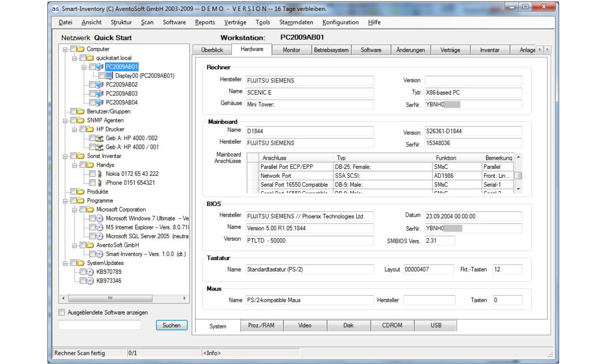Click the monitor icon of Display00 (PC2009AB01)
Screen dimensions: 607x364
pyautogui.click(x=109, y=76)
